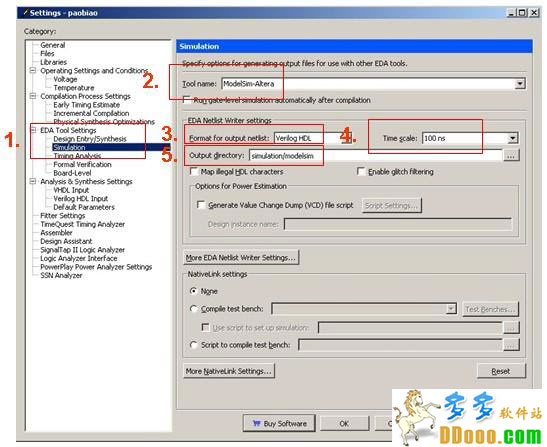Image resolution: width=547 pixels, height=447 pixels.
Task: Browse for output directory with ellipsis button
Action: (511, 156)
